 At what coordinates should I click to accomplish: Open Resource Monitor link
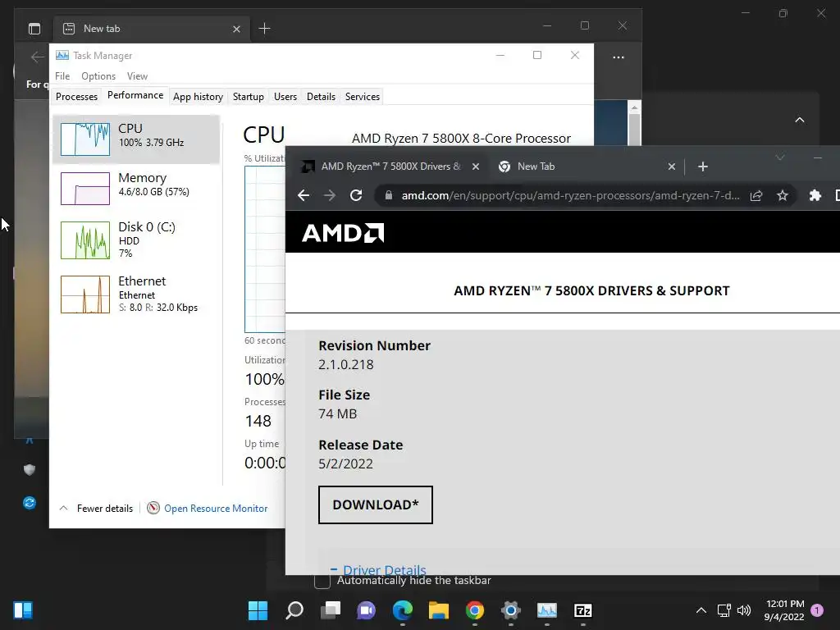point(216,509)
